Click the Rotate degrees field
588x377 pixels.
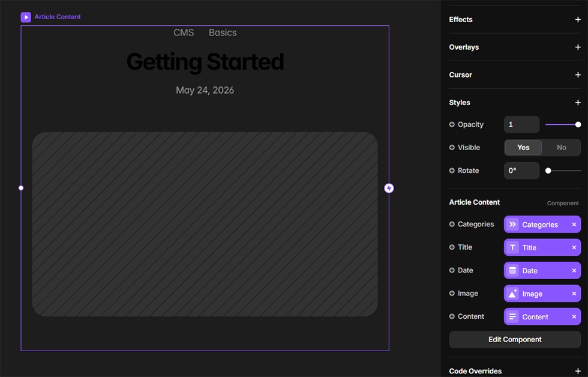pyautogui.click(x=521, y=170)
